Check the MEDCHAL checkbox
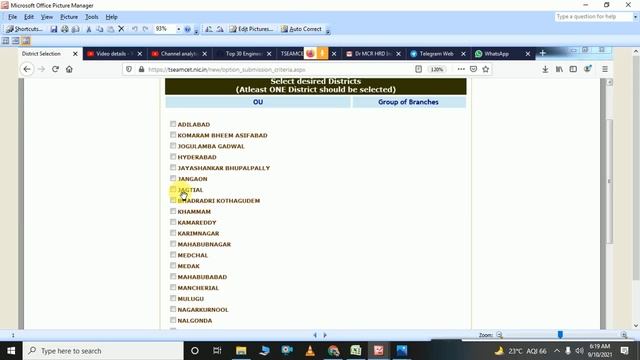The height and width of the screenshot is (360, 640). 173,255
